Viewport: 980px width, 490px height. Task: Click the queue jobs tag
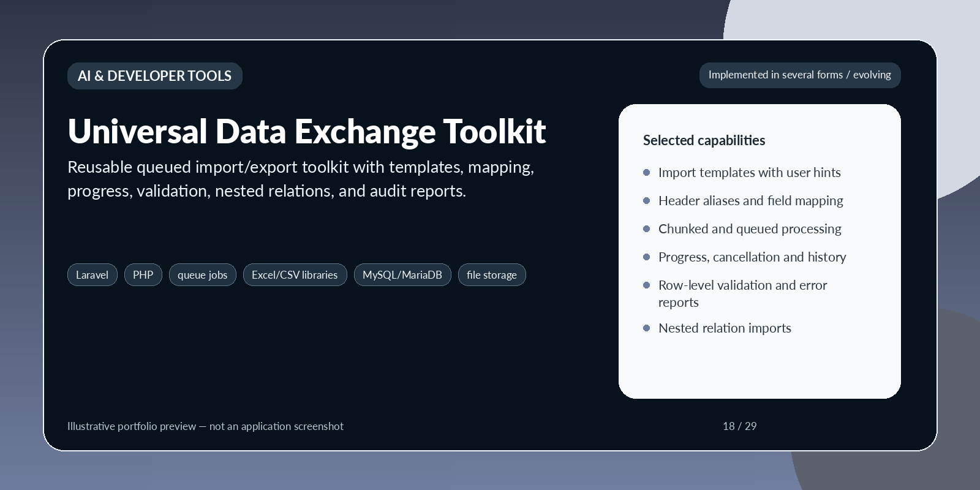pos(202,274)
